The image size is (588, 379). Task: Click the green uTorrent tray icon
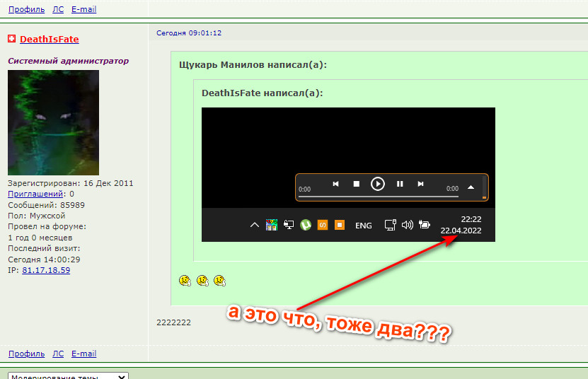point(306,225)
